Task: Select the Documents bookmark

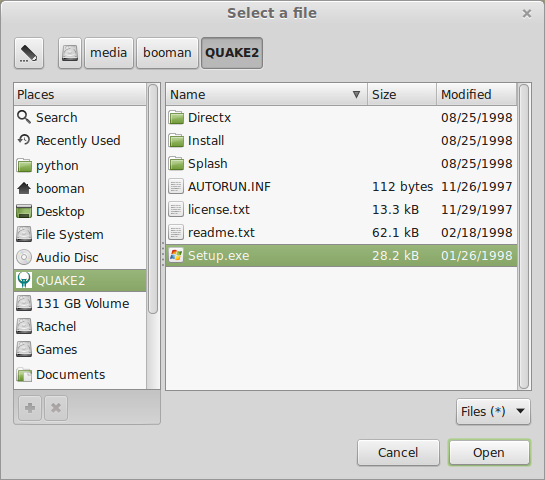Action: tap(80, 374)
